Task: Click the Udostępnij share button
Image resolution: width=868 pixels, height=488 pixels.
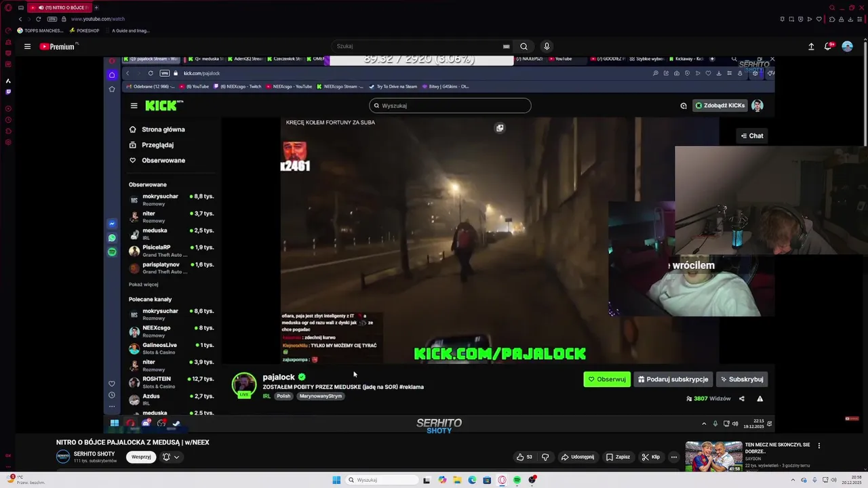Action: tap(577, 457)
